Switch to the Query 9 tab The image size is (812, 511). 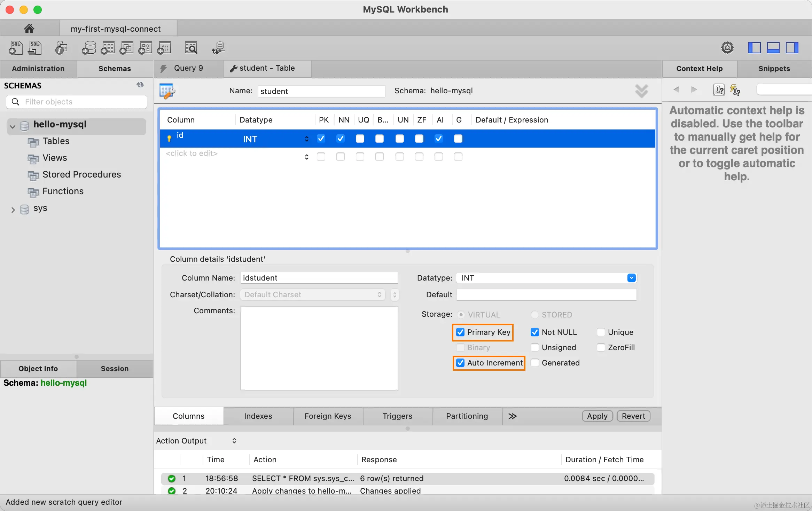(x=189, y=68)
